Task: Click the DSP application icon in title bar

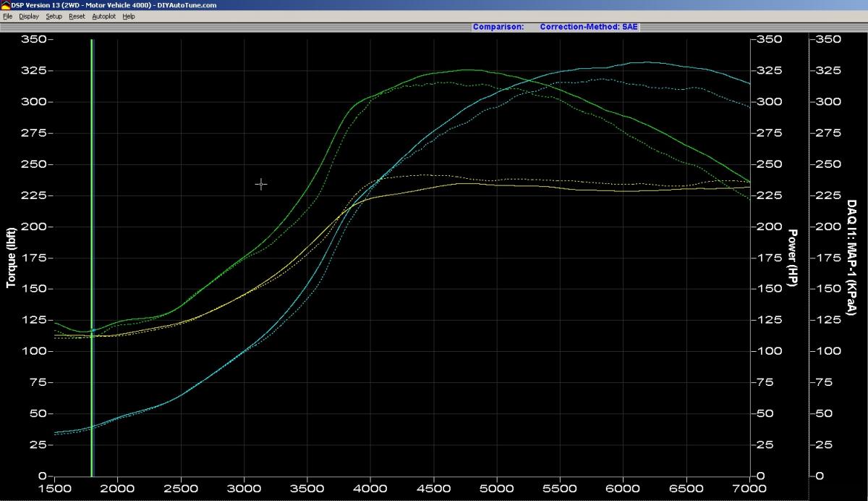Action: pos(5,5)
